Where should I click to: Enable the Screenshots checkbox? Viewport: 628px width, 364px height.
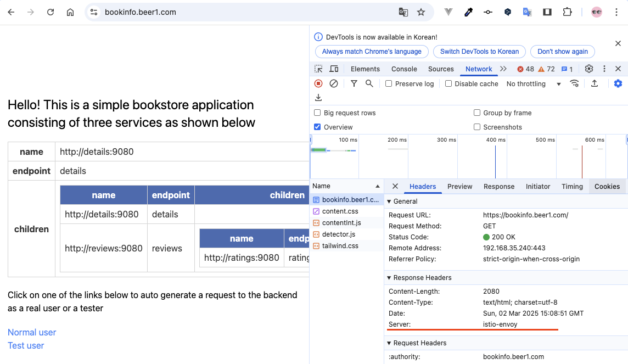tap(477, 127)
